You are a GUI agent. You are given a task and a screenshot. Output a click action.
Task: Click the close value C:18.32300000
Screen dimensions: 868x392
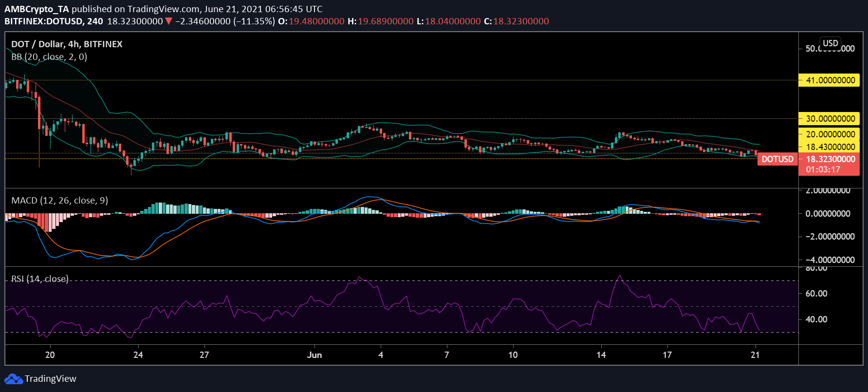(x=517, y=21)
